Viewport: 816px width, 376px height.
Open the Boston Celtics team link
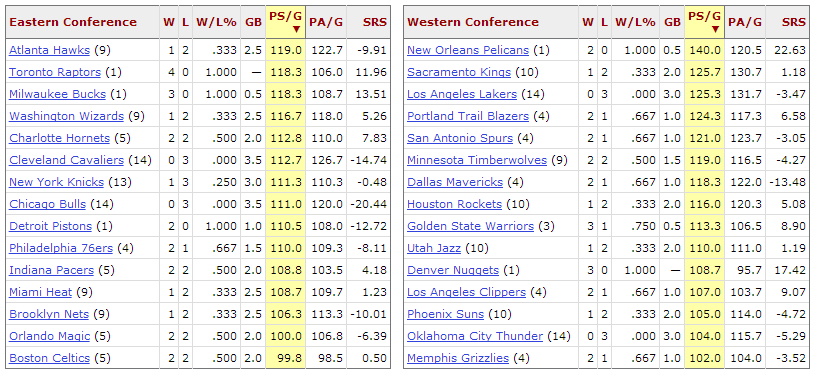point(49,358)
